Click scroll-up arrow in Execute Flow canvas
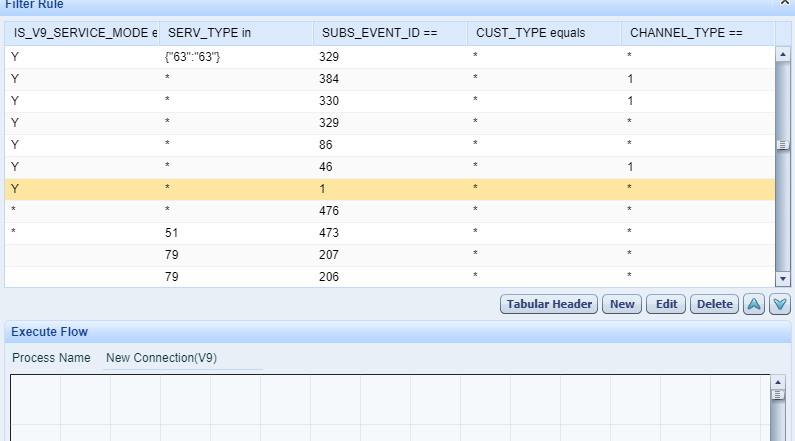The image size is (795, 441). pyautogui.click(x=778, y=382)
